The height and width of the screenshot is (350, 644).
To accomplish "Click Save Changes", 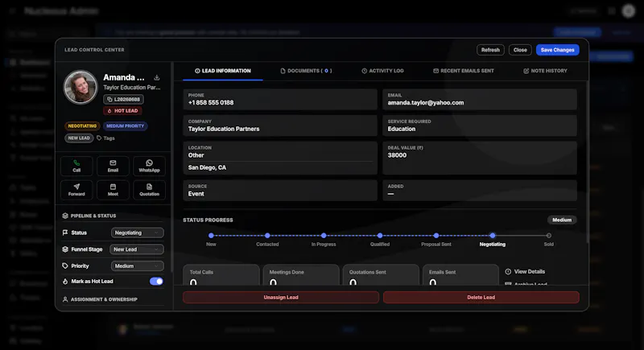I will click(557, 50).
